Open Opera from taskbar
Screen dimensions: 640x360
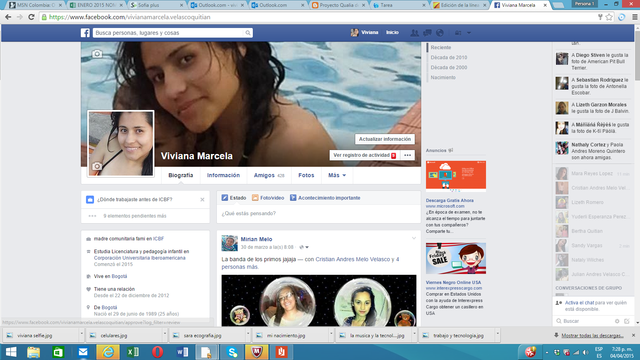[158, 352]
